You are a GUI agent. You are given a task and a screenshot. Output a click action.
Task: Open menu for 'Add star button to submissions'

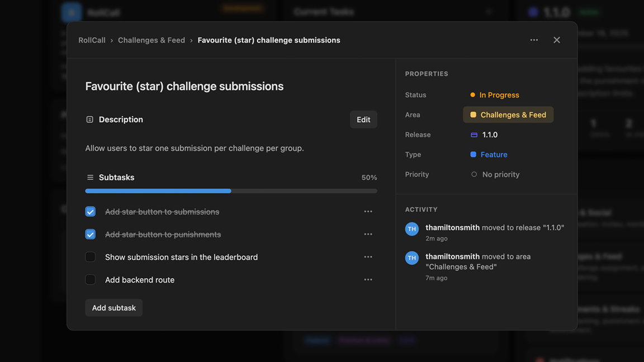(368, 211)
